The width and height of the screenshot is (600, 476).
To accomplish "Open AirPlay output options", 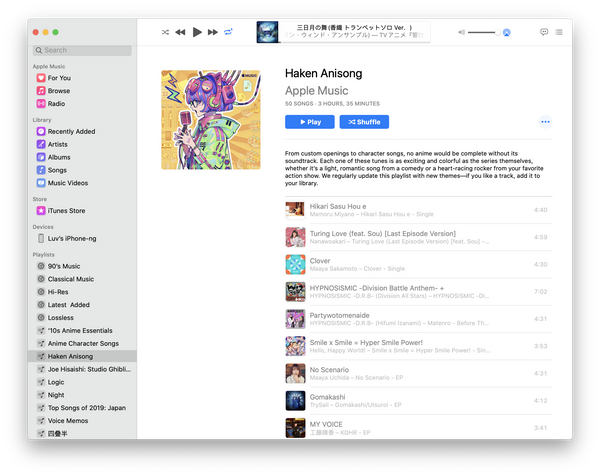I will point(507,33).
